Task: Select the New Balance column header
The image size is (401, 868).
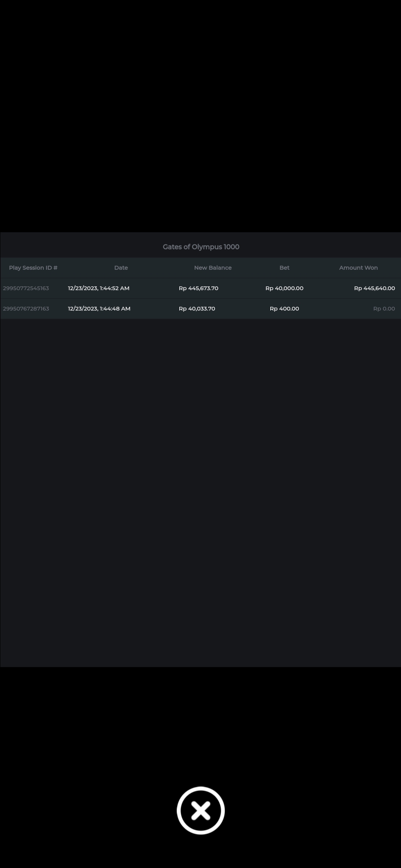Action: (x=213, y=268)
